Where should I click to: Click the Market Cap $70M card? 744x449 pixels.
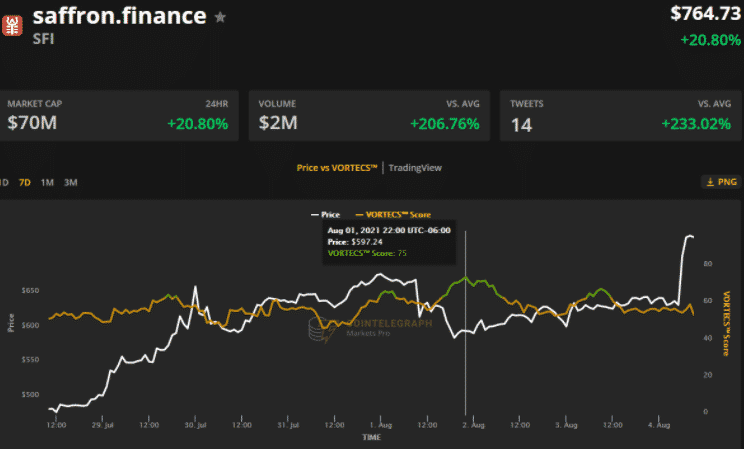coord(118,115)
